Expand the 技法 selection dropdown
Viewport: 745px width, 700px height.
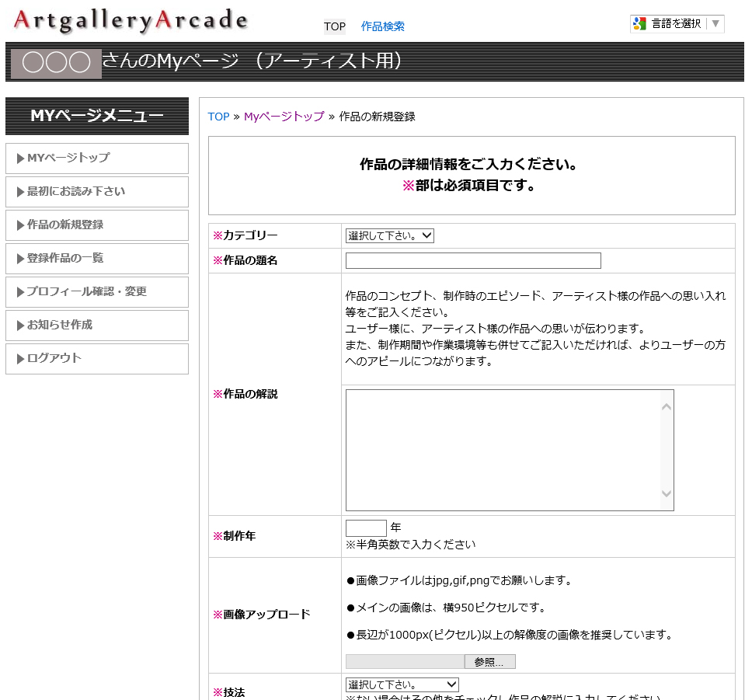pyautogui.click(x=402, y=684)
